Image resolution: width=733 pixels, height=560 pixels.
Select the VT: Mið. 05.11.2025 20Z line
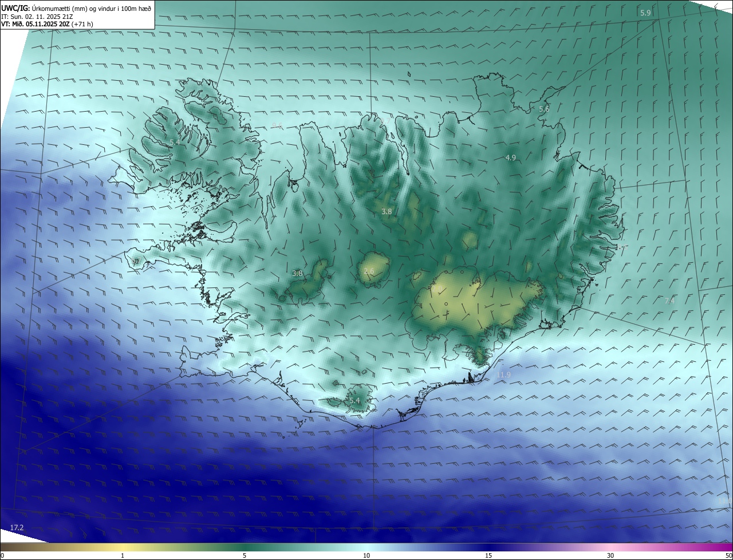tap(47, 24)
